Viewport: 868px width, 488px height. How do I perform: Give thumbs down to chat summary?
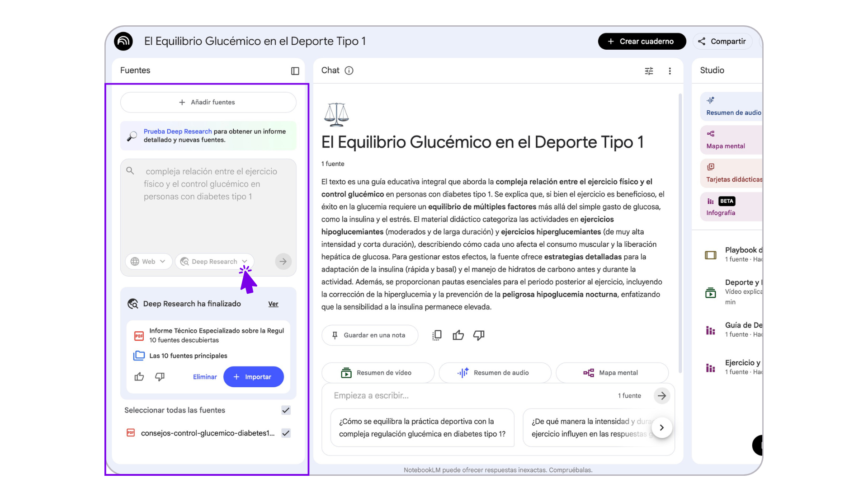479,335
